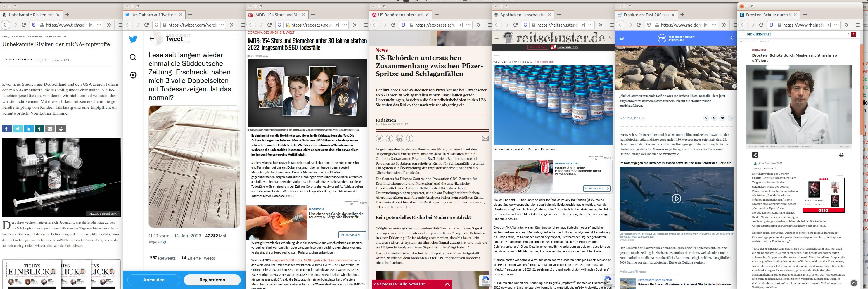The width and height of the screenshot is (868, 289).
Task: Reload the twitter.com page
Action: [146, 25]
